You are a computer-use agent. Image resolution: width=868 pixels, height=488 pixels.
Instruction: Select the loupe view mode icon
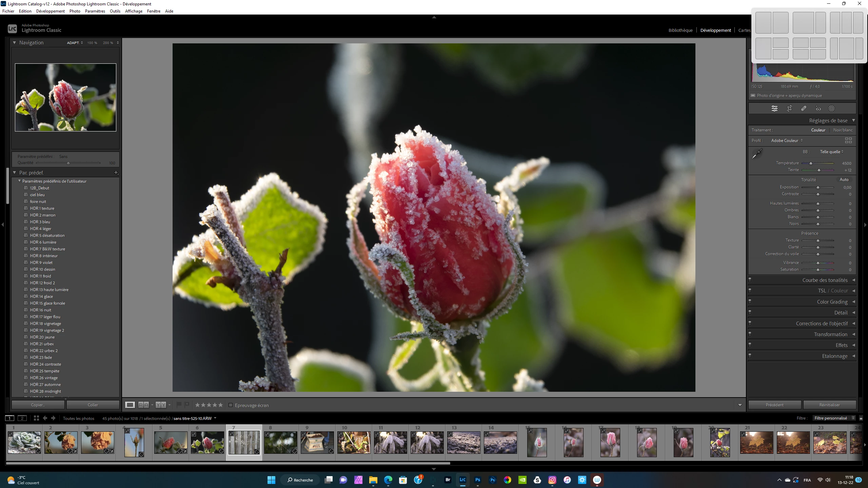click(130, 405)
